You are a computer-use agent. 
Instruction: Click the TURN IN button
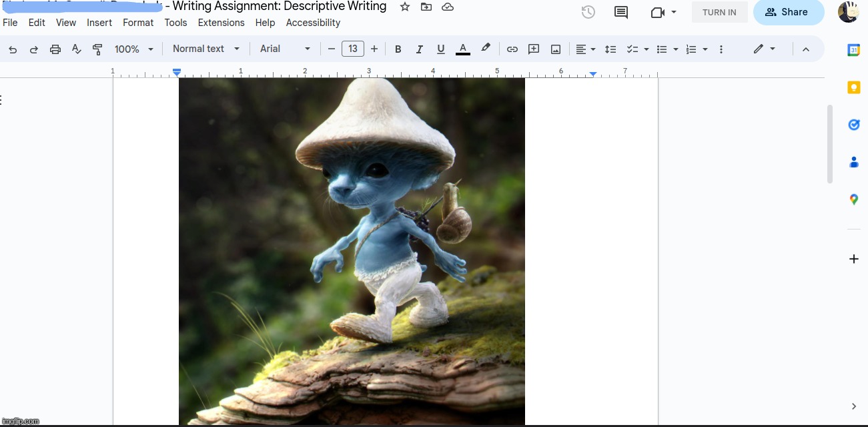point(719,12)
